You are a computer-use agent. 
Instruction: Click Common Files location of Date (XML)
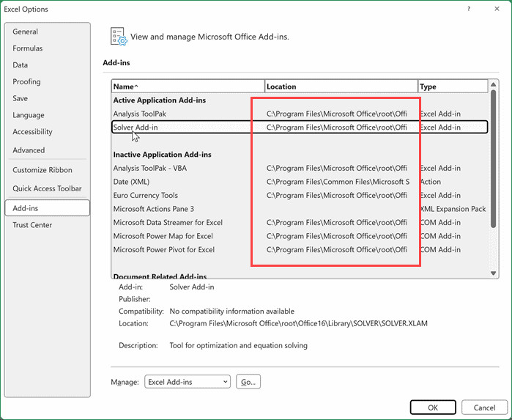[338, 182]
